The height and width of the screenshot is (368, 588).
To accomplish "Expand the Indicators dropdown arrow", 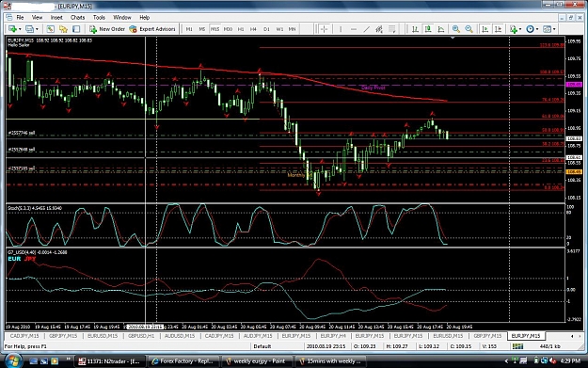I will tap(520, 29).
